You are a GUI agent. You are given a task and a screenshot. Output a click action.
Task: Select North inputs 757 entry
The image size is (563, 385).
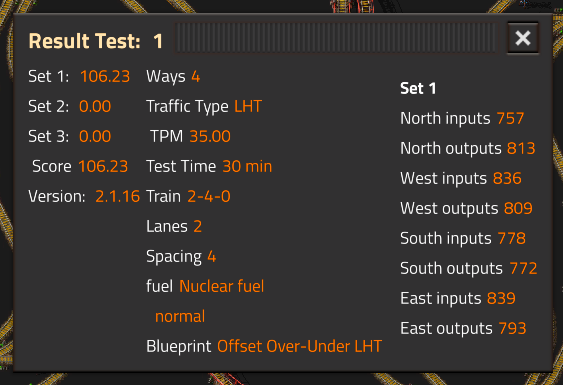[462, 119]
